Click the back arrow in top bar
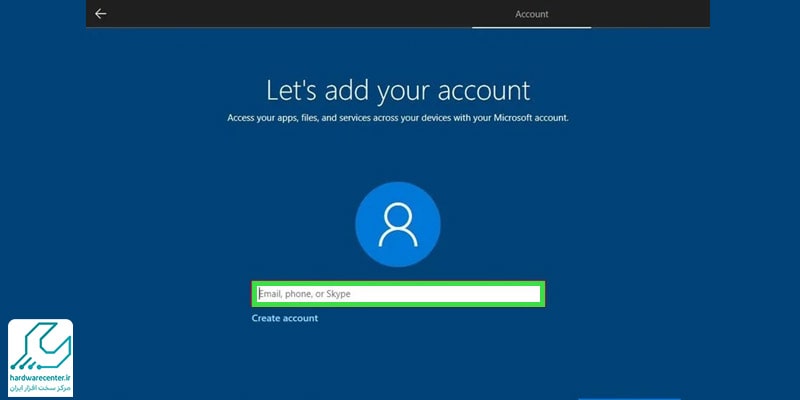Screen dimensions: 800x400 point(101,14)
